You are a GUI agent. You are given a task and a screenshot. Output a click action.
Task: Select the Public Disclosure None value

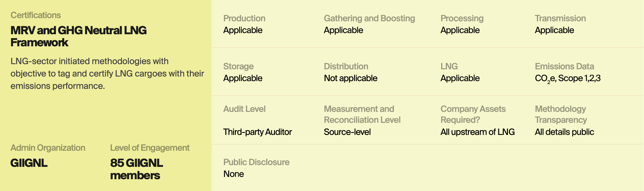234,174
